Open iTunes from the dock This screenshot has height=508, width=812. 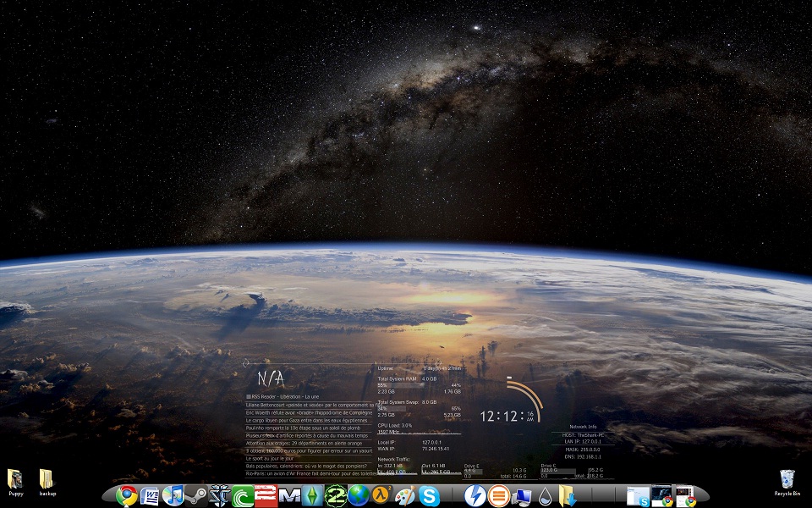[x=173, y=496]
